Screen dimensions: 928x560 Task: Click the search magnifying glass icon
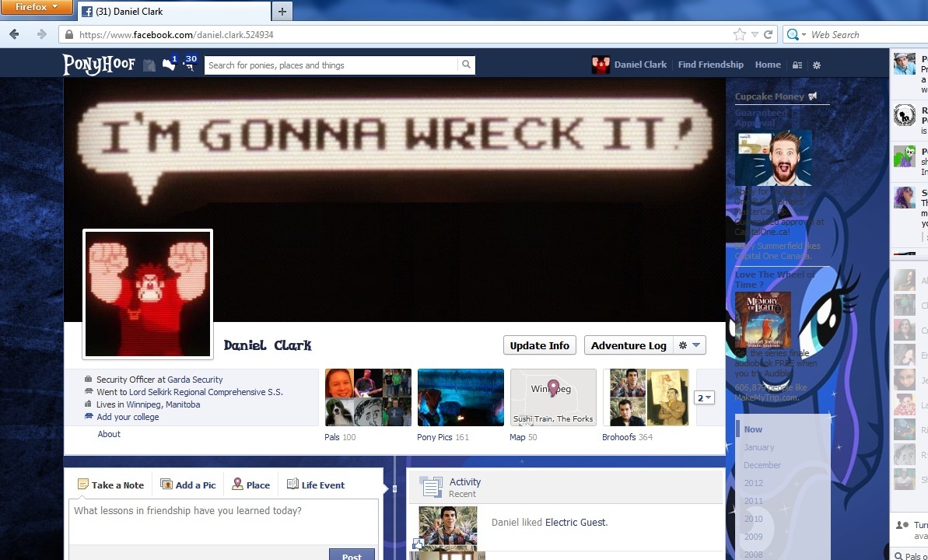pyautogui.click(x=466, y=65)
